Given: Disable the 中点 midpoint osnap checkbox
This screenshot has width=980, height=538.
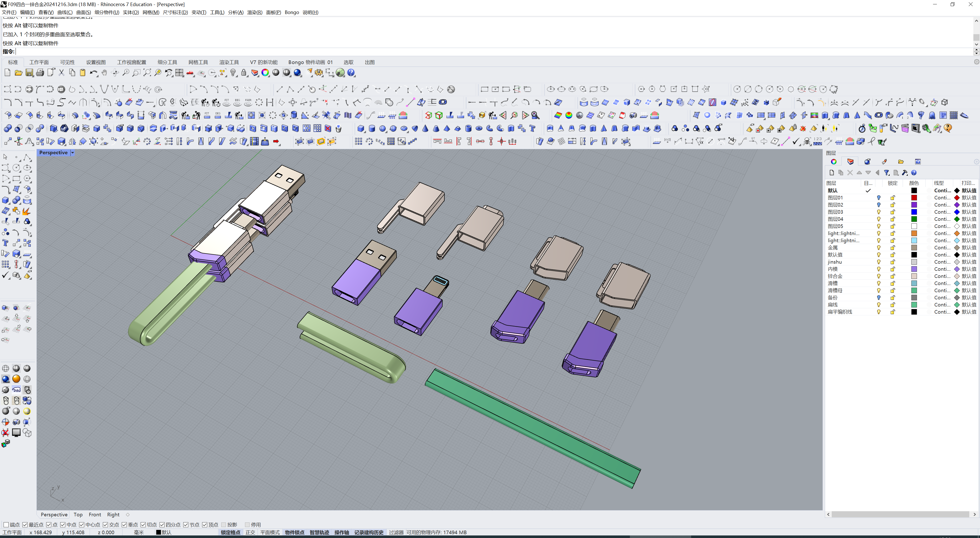Looking at the screenshot, I should (x=63, y=525).
